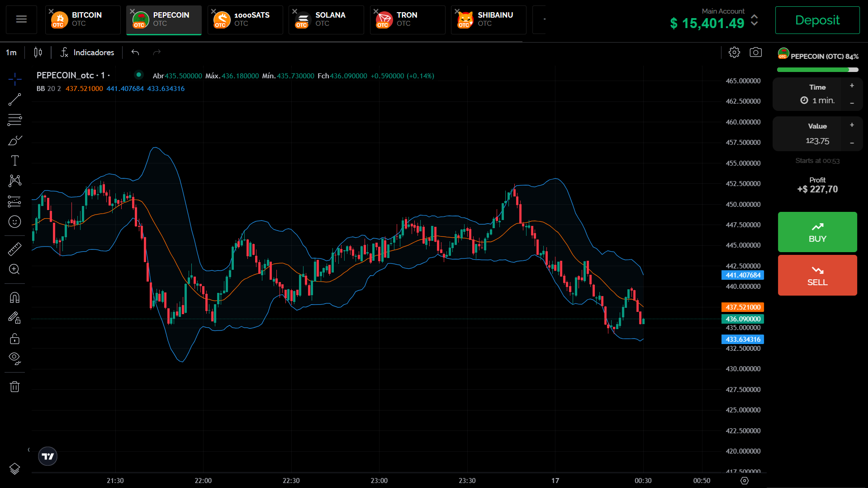Expand the Main Account switcher
The height and width of the screenshot is (488, 868).
(x=754, y=20)
